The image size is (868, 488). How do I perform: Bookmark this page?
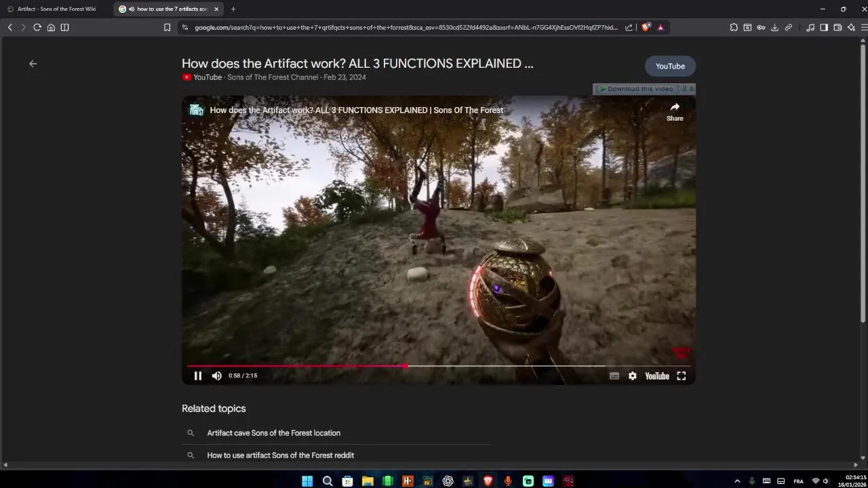[x=167, y=27]
